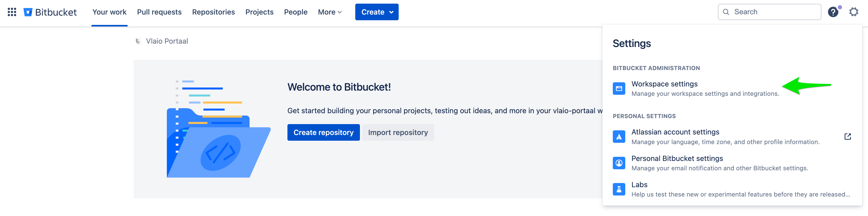The image size is (868, 216).
Task: Open the Projects page
Action: [x=259, y=12]
